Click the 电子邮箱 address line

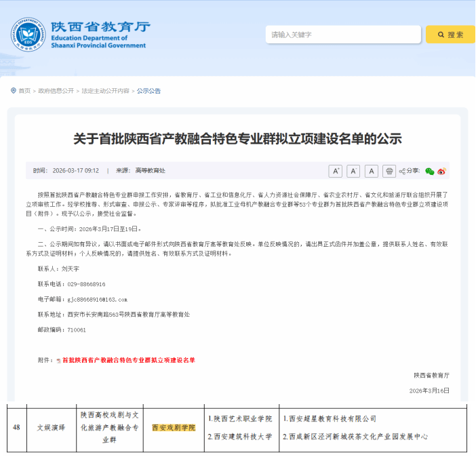pyautogui.click(x=83, y=300)
